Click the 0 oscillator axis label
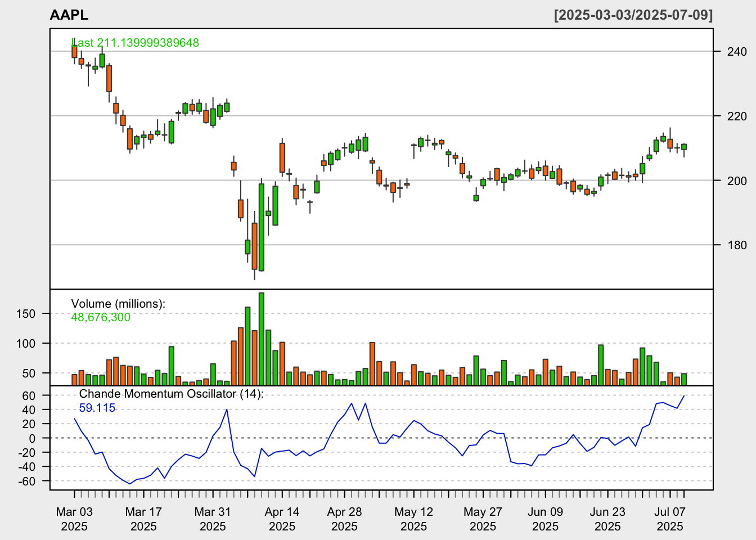756x540 pixels. pos(33,438)
